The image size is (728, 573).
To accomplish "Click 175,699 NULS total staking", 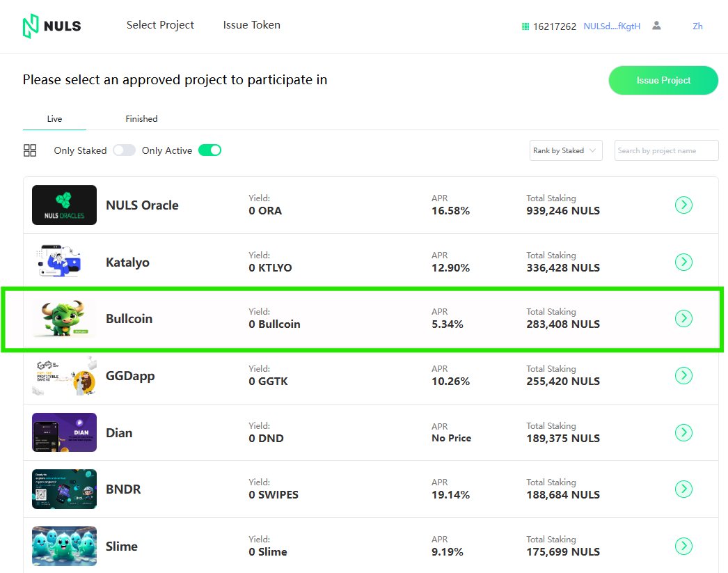I will tap(563, 551).
